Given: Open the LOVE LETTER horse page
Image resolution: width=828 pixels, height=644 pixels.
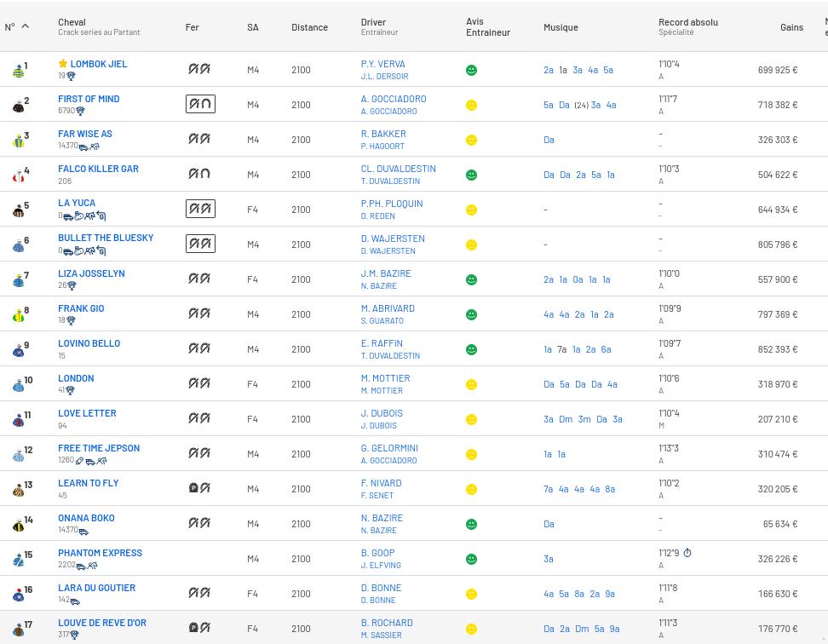Looking at the screenshot, I should point(87,413).
